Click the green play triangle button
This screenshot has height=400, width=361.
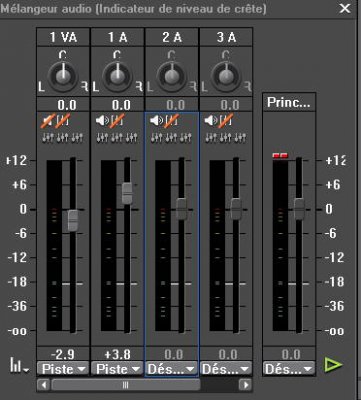point(333,364)
